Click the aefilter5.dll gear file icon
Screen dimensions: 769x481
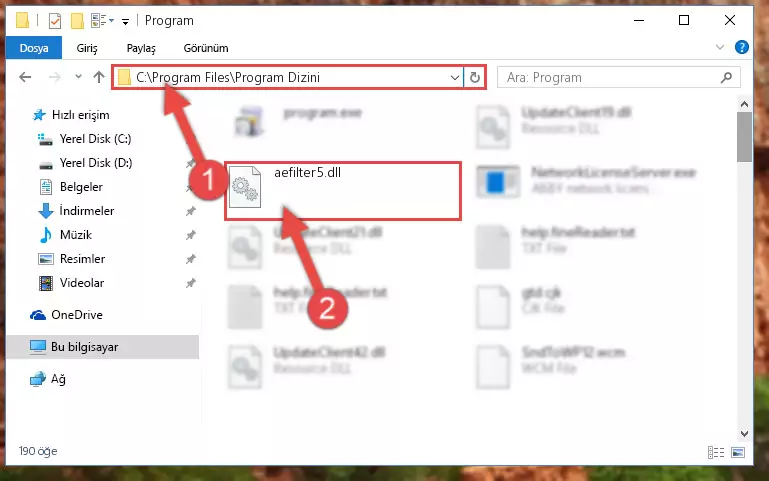245,188
